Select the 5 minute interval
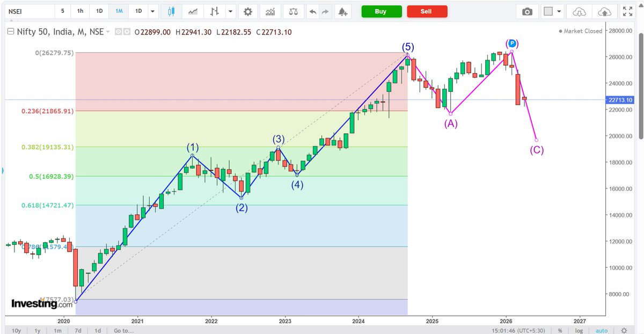The height and width of the screenshot is (334, 644). pyautogui.click(x=62, y=11)
